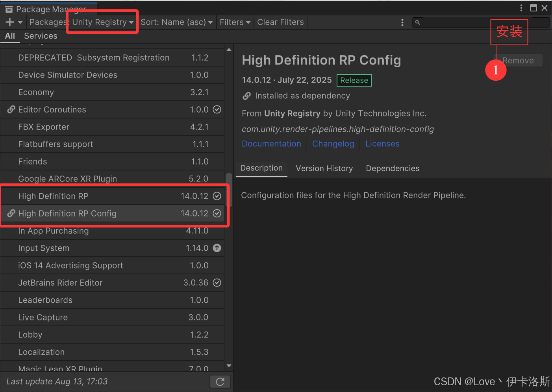Switch to the All tab

point(10,36)
